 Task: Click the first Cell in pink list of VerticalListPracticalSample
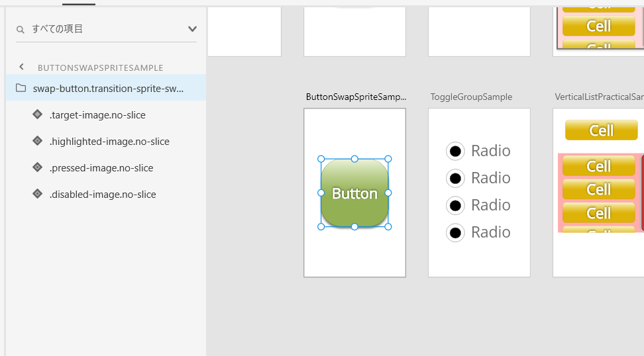(x=599, y=166)
